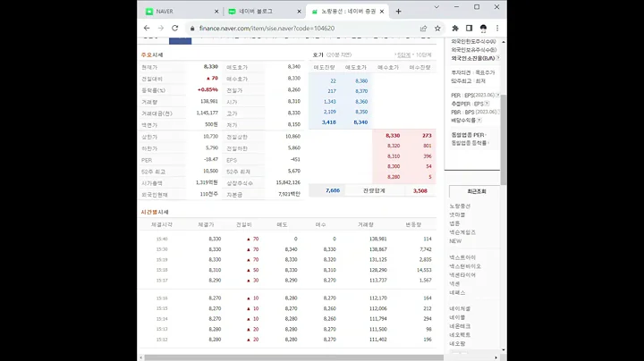Click bid price 8,280 in order book
Image resolution: width=644 pixels, height=361 pixels.
(394, 177)
